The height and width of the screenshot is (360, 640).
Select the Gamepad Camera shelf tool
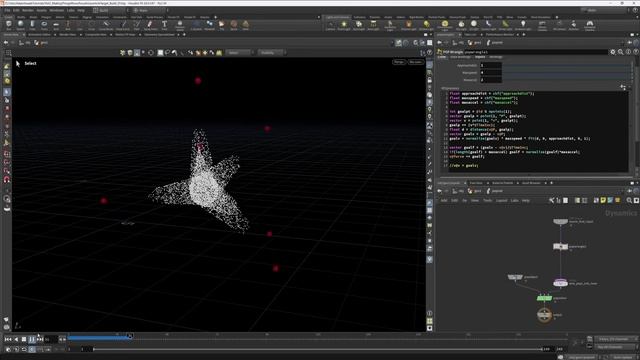point(589,25)
